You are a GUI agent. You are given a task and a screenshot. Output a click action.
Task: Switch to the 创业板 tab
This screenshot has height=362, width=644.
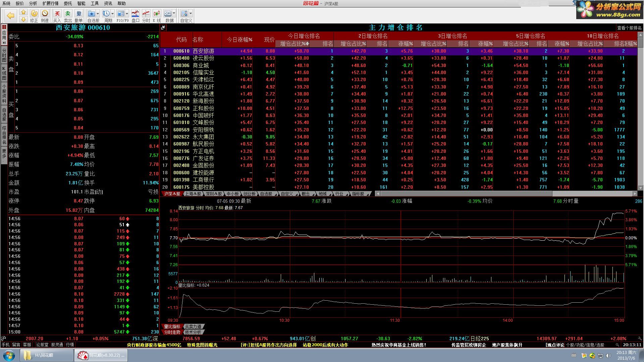click(x=249, y=194)
